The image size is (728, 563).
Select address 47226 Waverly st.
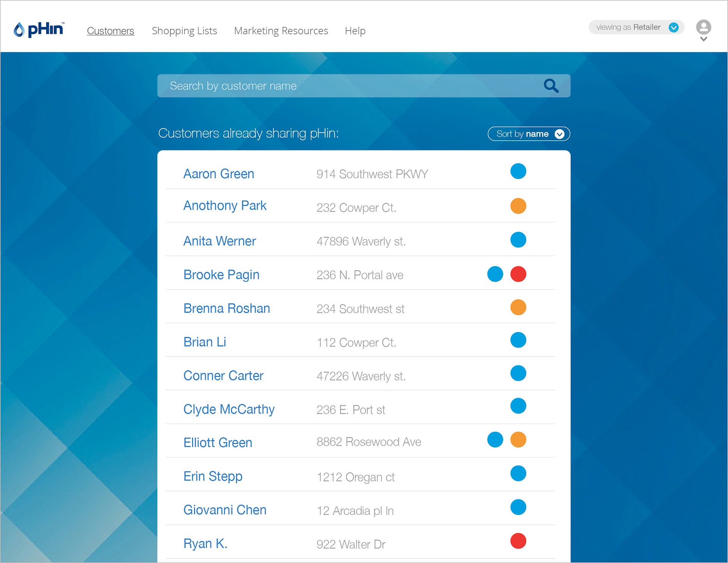[361, 377]
